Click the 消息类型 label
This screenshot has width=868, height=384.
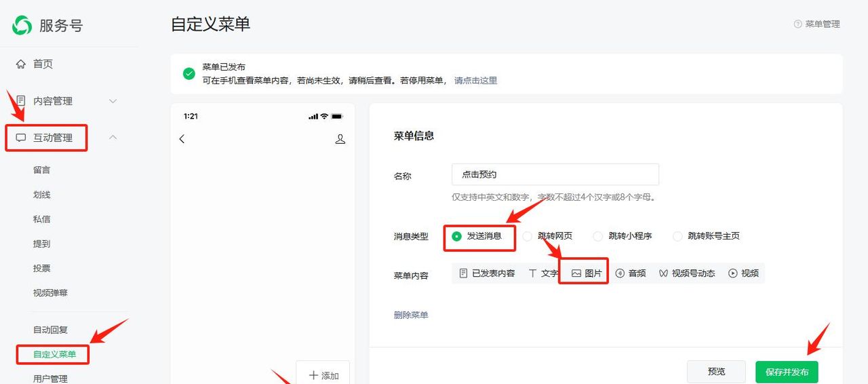coord(411,236)
